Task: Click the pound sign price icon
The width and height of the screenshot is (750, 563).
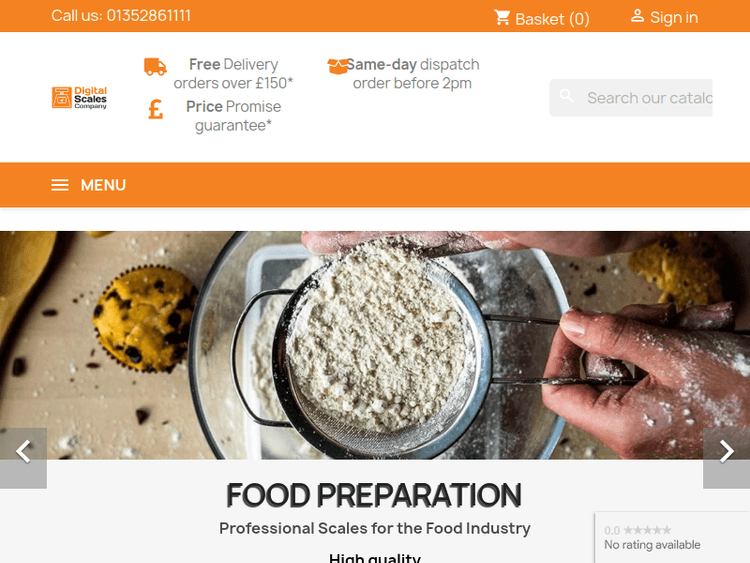Action: pyautogui.click(x=155, y=109)
